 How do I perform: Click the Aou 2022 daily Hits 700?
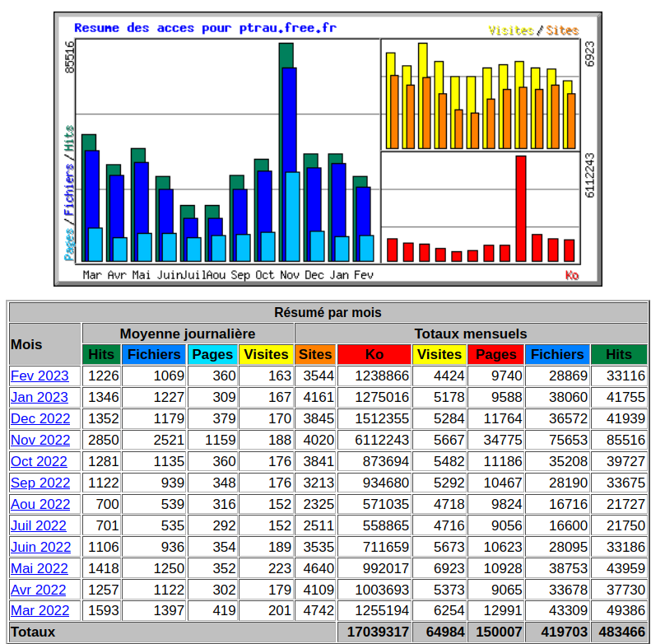tap(107, 505)
